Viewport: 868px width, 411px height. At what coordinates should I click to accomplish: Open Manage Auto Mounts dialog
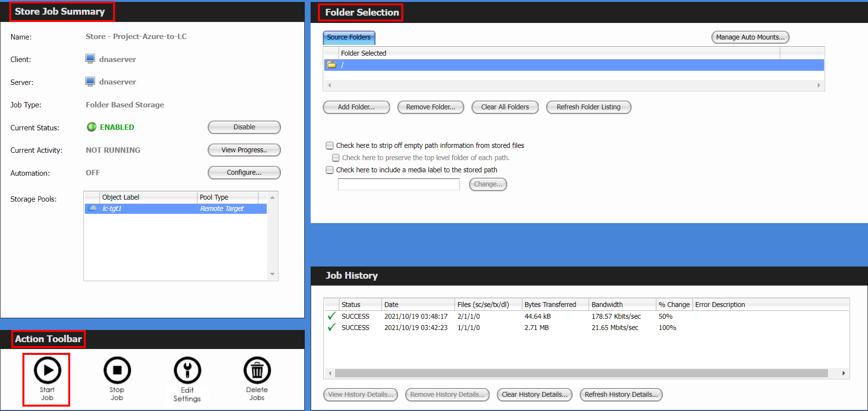(750, 37)
